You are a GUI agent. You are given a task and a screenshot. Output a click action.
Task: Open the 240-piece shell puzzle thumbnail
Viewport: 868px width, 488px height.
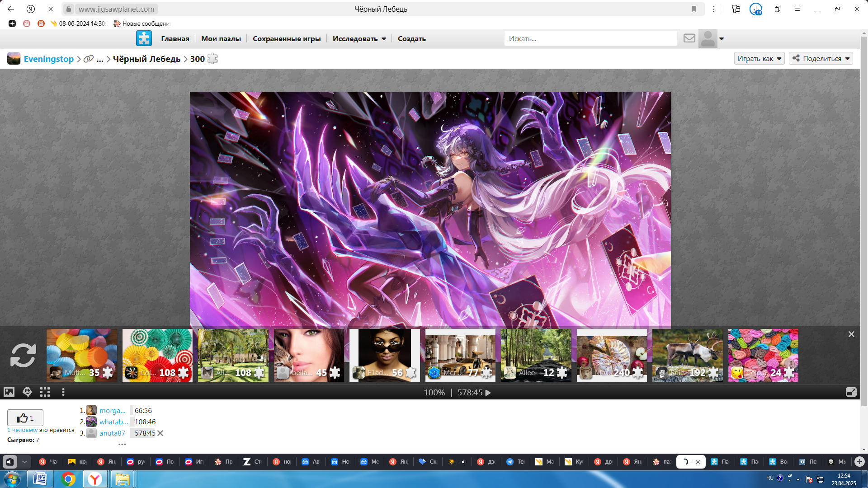(x=611, y=355)
